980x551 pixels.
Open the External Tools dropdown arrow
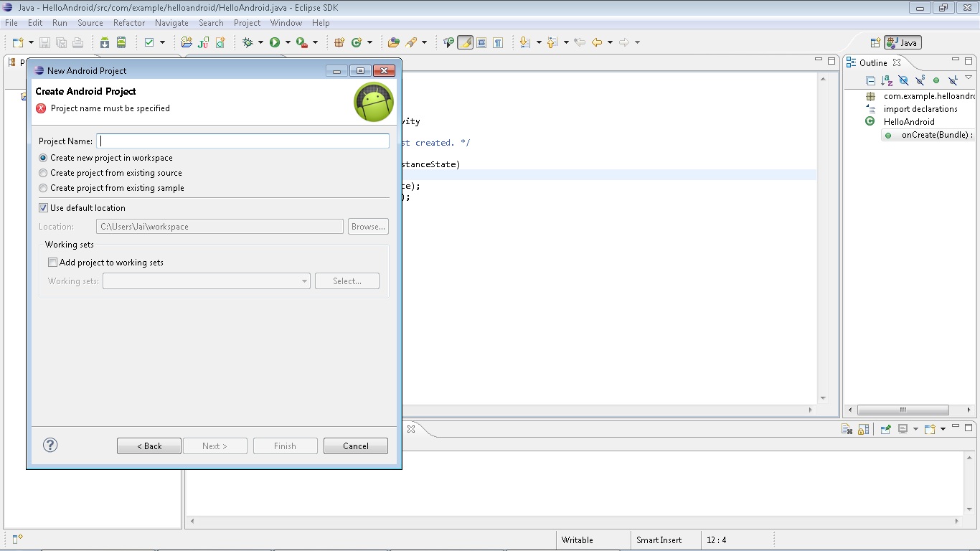coord(315,42)
